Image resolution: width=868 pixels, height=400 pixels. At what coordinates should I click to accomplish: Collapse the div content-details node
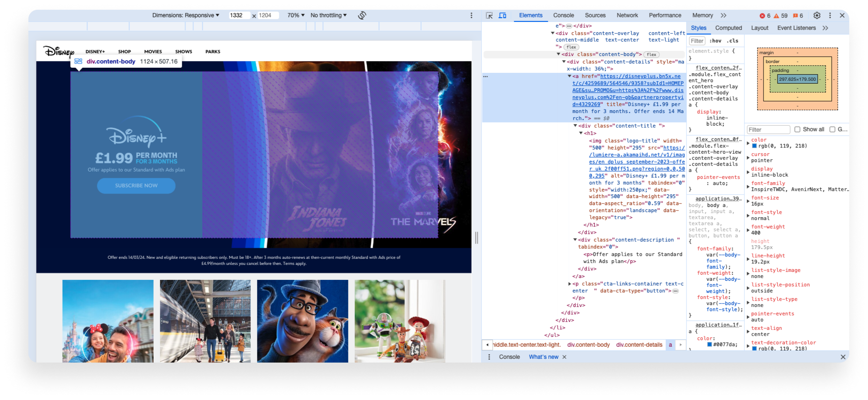[x=564, y=62]
